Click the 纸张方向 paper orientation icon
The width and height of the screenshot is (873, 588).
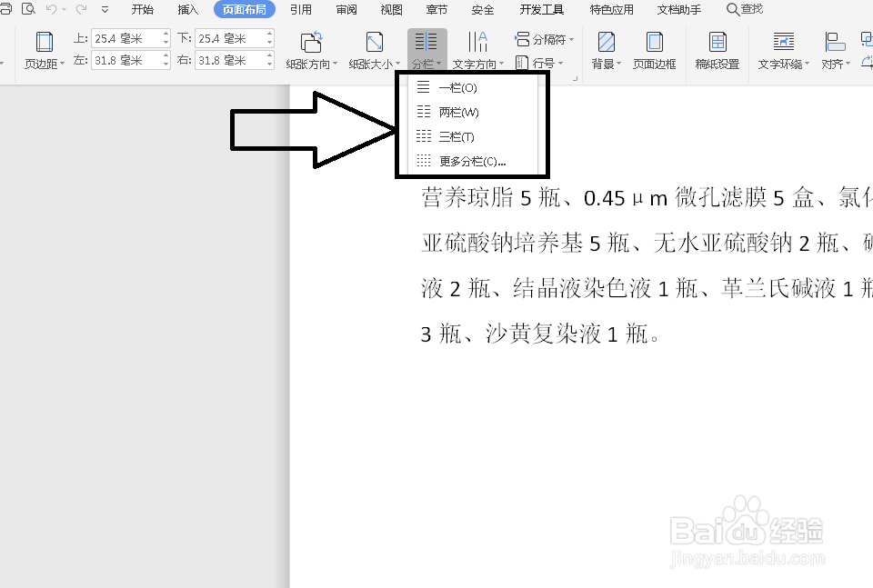[x=310, y=43]
